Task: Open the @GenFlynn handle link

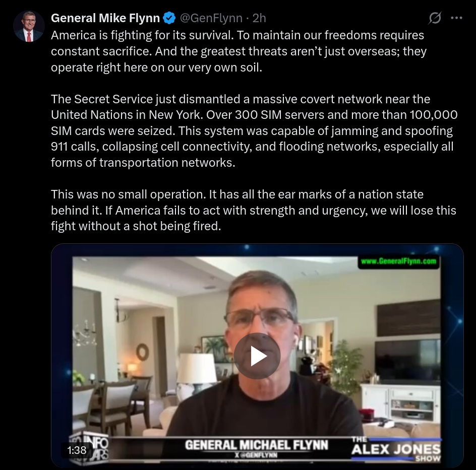Action: (x=211, y=18)
